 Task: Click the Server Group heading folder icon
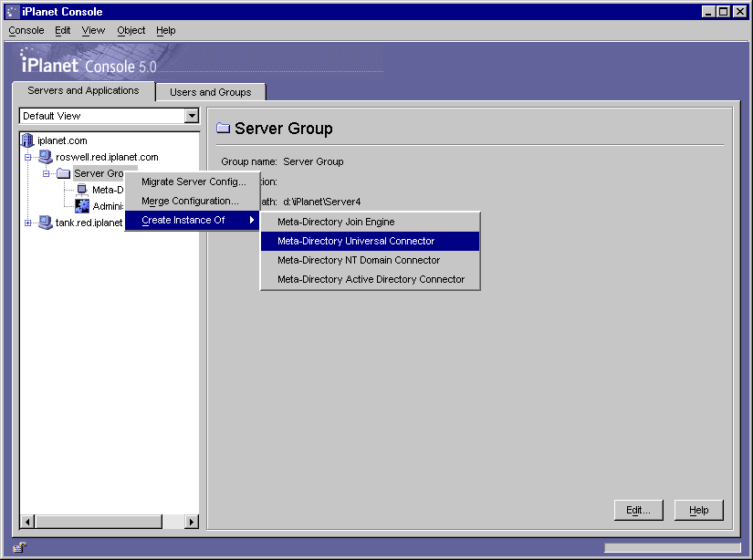[x=223, y=128]
